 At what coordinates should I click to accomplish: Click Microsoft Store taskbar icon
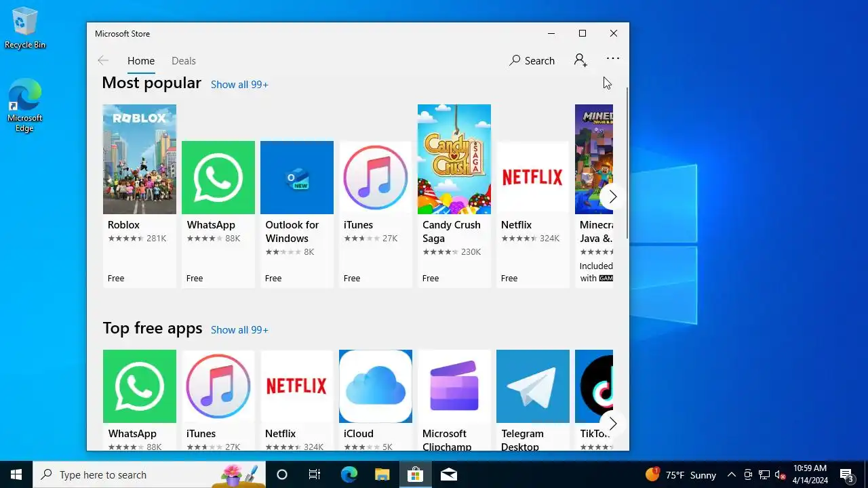[415, 474]
